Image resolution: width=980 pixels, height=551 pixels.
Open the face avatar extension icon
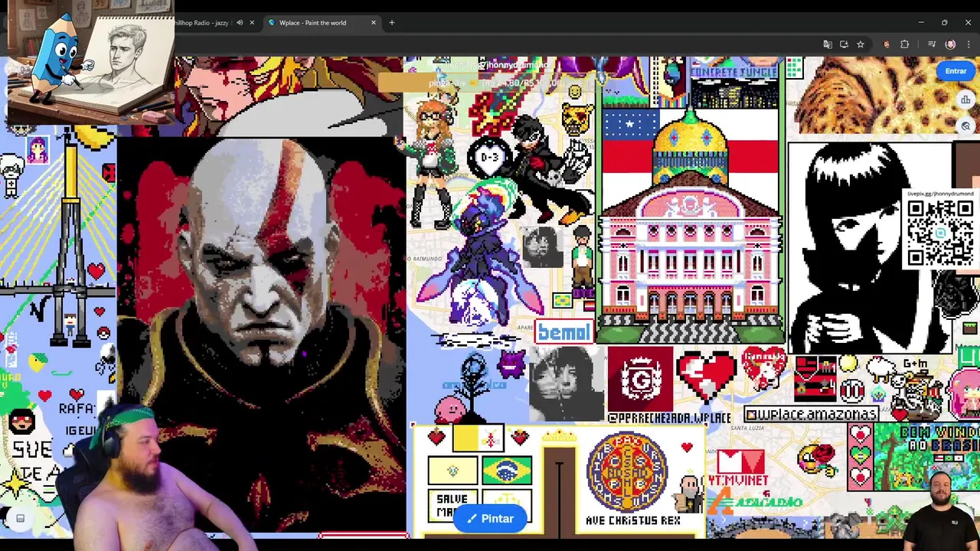pyautogui.click(x=887, y=44)
